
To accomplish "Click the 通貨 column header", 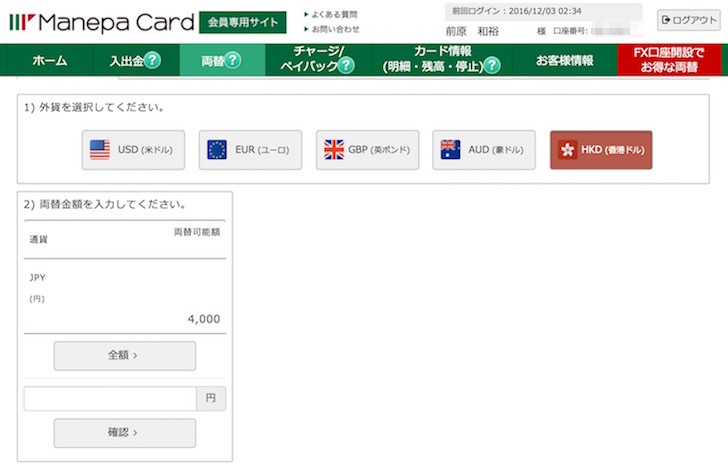I will tap(39, 240).
